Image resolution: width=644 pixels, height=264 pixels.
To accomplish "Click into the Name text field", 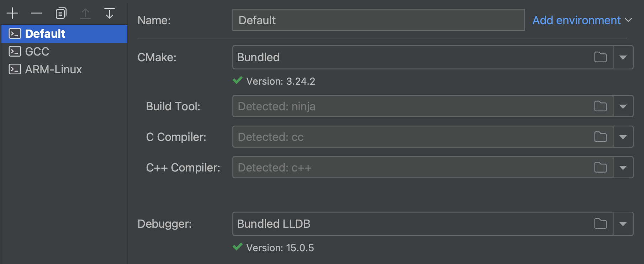I will coord(378,20).
